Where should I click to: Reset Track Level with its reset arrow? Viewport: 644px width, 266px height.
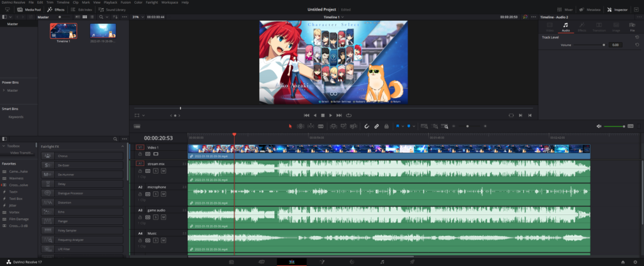(x=637, y=37)
